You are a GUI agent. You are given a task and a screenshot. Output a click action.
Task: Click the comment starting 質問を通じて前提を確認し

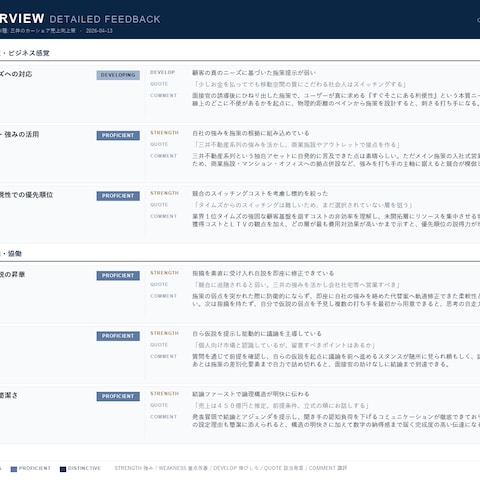coord(336,360)
